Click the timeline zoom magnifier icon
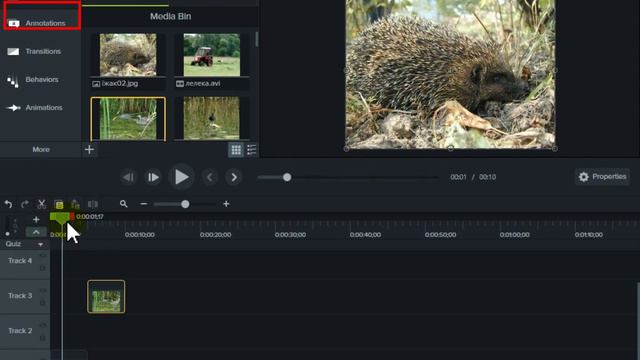640x360 pixels. 124,204
